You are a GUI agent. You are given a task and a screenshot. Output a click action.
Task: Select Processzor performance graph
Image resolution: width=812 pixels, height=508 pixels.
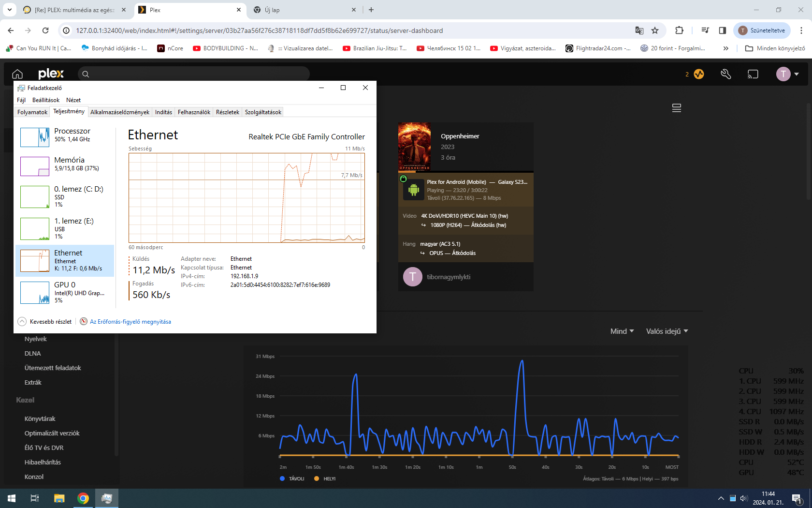pos(65,136)
